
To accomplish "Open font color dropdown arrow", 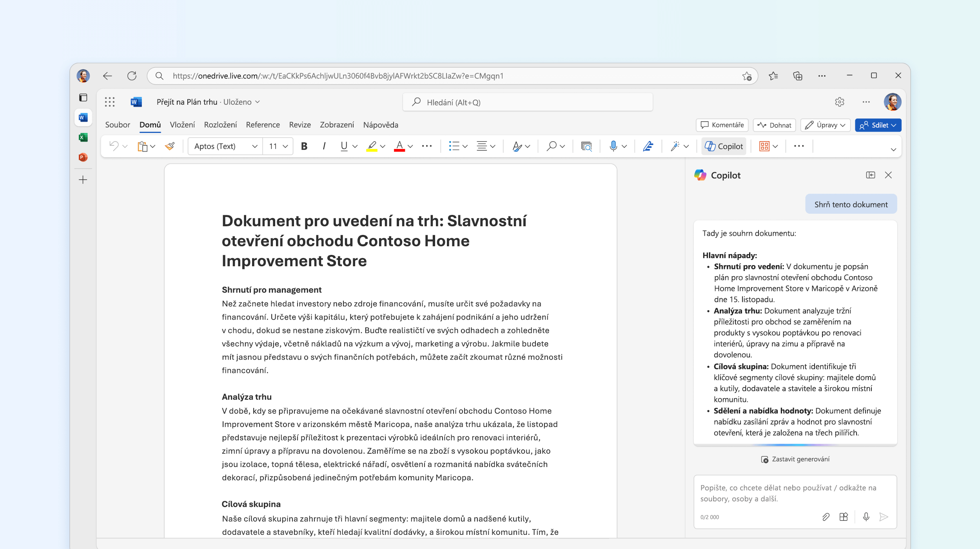I will coord(410,147).
